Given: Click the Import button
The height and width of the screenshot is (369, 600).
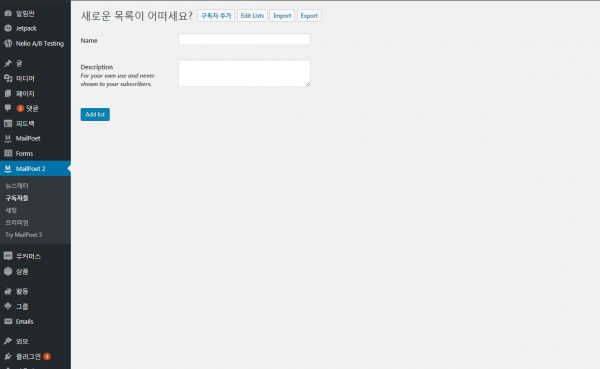Looking at the screenshot, I should point(282,16).
